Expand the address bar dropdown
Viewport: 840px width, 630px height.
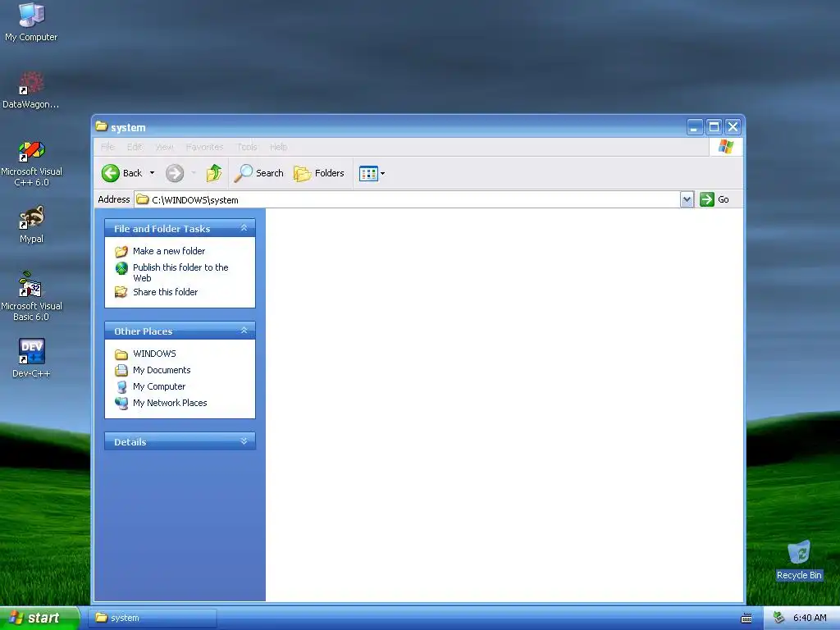tap(687, 200)
